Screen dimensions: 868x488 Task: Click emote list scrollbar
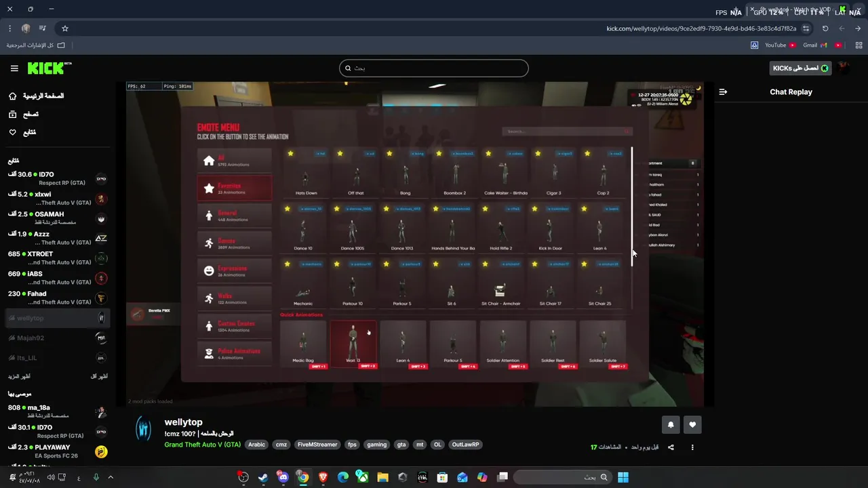click(632, 207)
